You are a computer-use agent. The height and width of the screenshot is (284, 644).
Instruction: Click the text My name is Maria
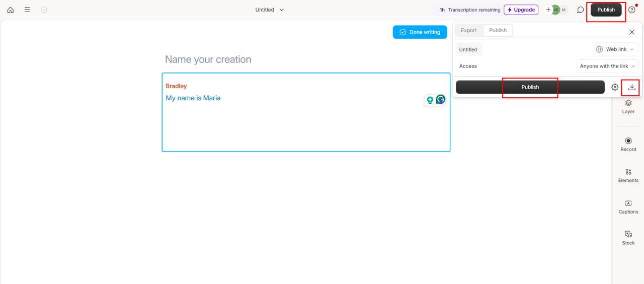point(193,98)
